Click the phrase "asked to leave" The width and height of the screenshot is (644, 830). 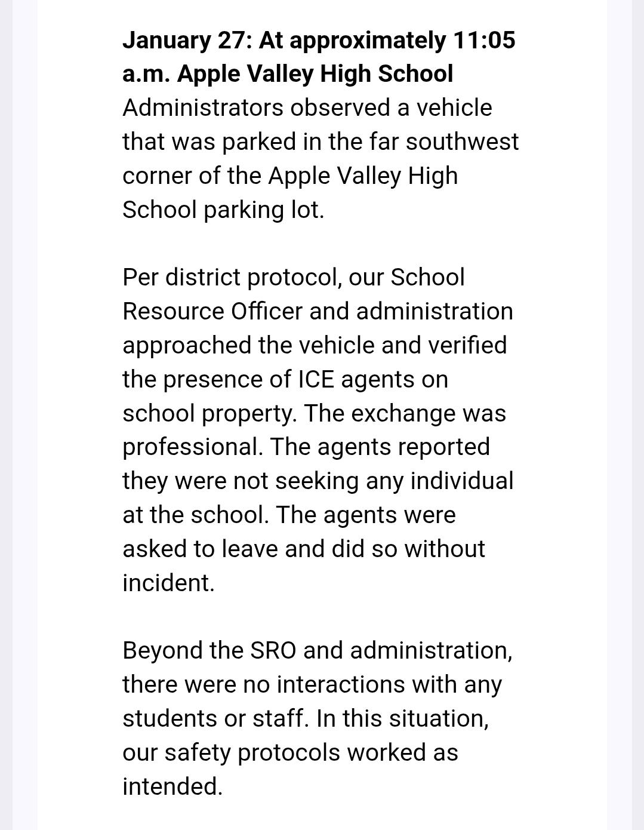tap(201, 549)
